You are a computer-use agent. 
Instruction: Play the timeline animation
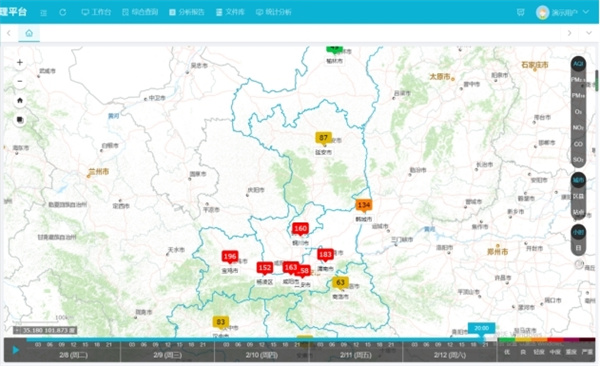15,350
